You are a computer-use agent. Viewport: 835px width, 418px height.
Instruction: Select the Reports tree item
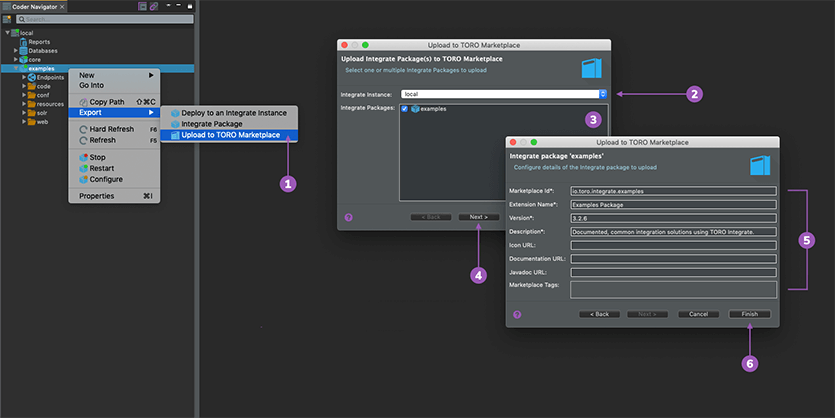(39, 42)
